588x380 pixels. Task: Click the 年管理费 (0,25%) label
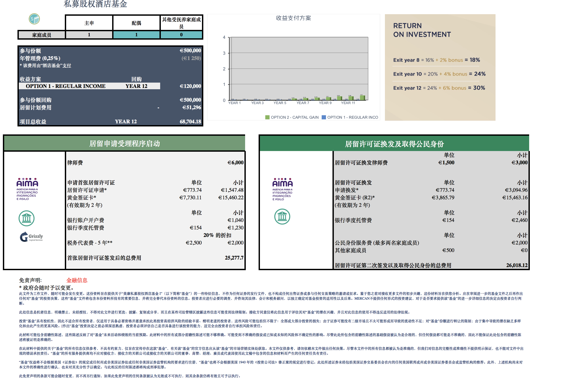click(40, 58)
